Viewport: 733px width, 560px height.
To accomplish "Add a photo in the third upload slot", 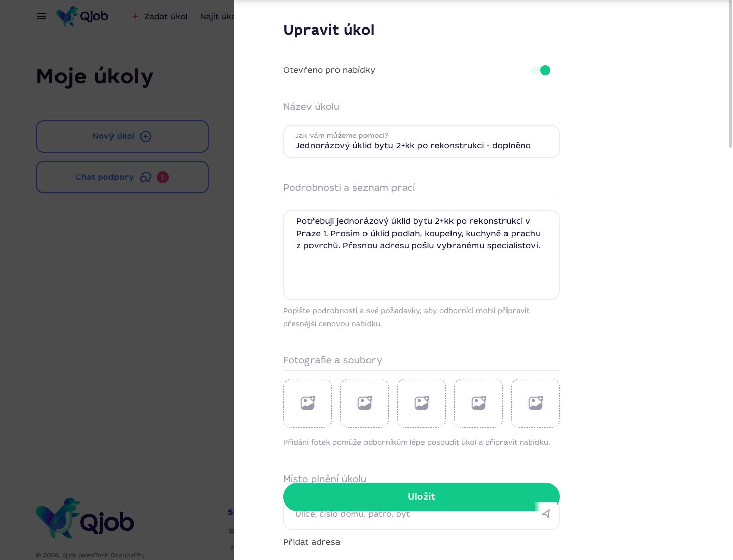I will pos(421,403).
